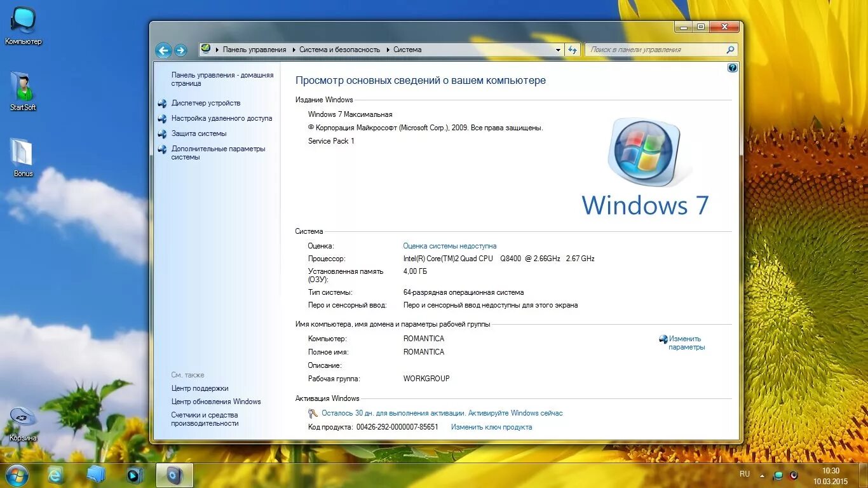Go back with the Back arrow
Viewport: 868px width, 488px height.
pos(163,50)
